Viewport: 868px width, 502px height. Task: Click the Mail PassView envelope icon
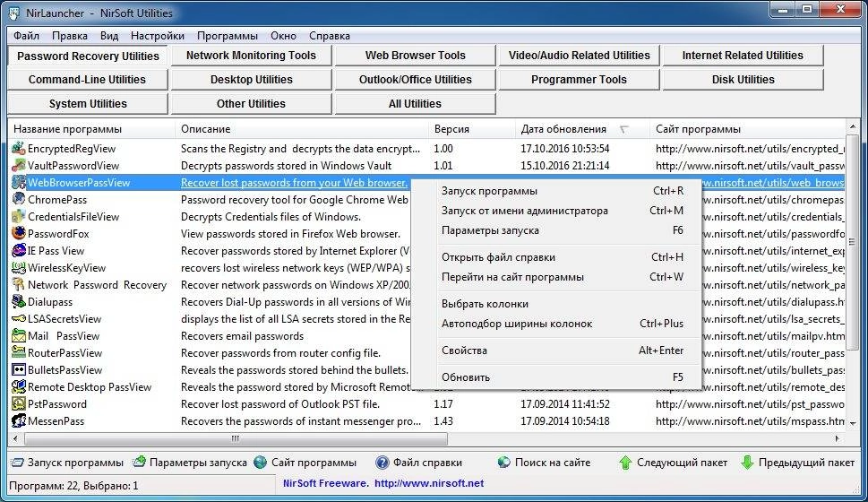(x=18, y=336)
